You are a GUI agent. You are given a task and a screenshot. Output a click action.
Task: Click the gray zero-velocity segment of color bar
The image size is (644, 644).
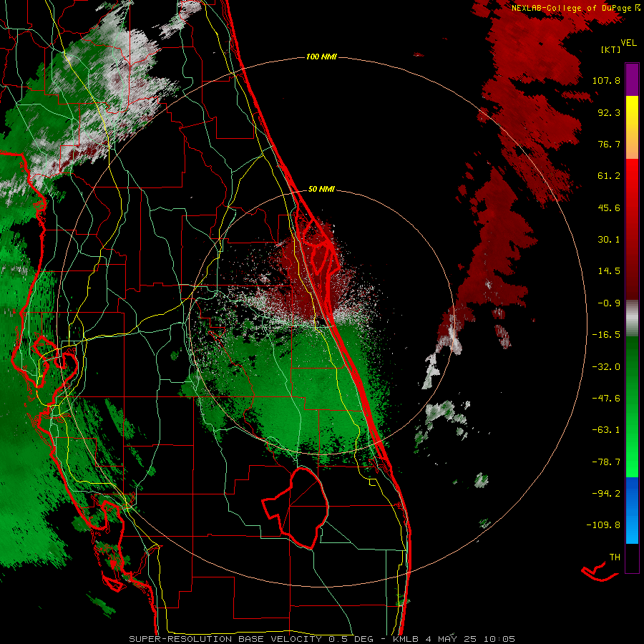point(632,318)
